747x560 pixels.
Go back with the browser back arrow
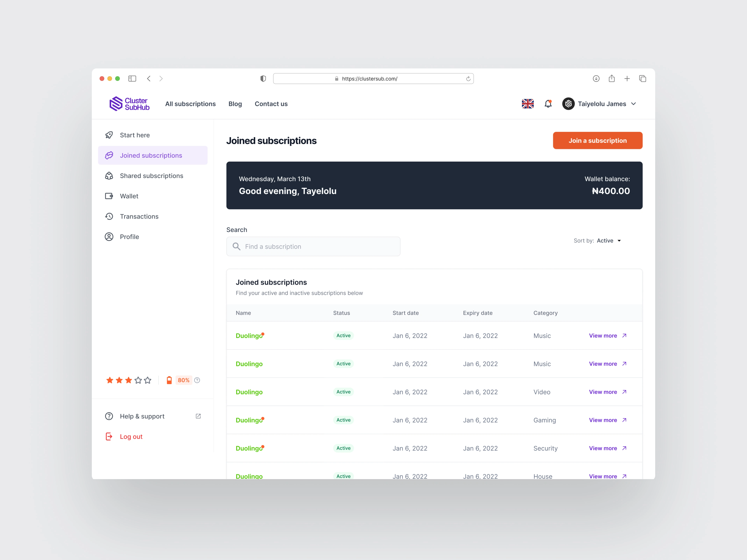coord(149,79)
